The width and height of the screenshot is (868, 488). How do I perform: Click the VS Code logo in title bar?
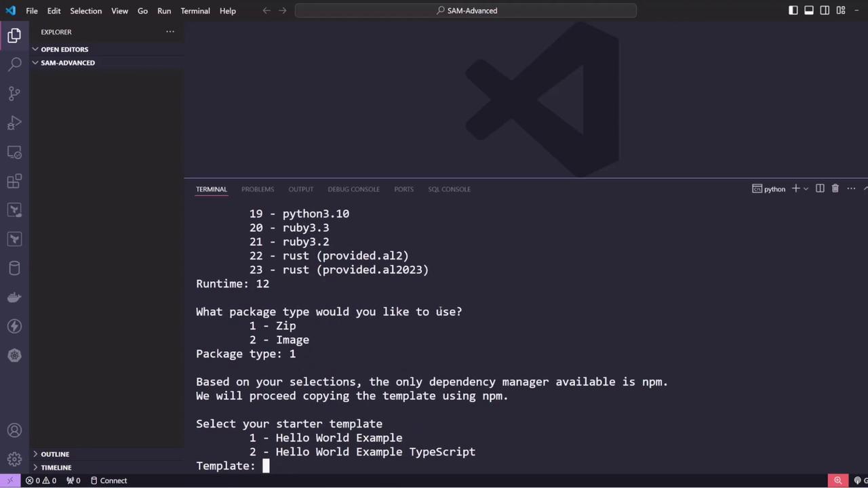[x=10, y=11]
